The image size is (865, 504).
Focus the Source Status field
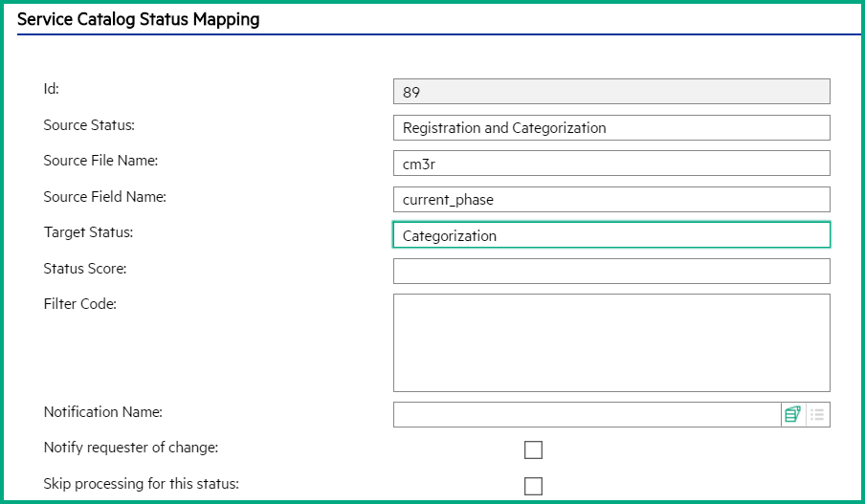pyautogui.click(x=611, y=128)
